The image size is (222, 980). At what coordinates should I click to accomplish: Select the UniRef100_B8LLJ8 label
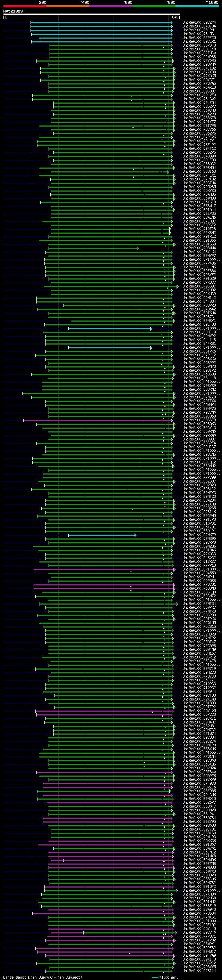[x=199, y=378]
